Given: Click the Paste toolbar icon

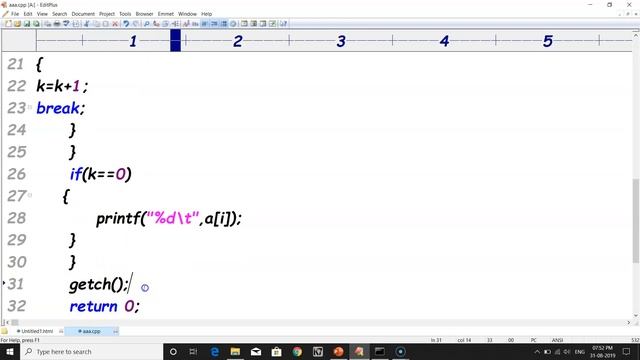Looking at the screenshot, I should 106,24.
